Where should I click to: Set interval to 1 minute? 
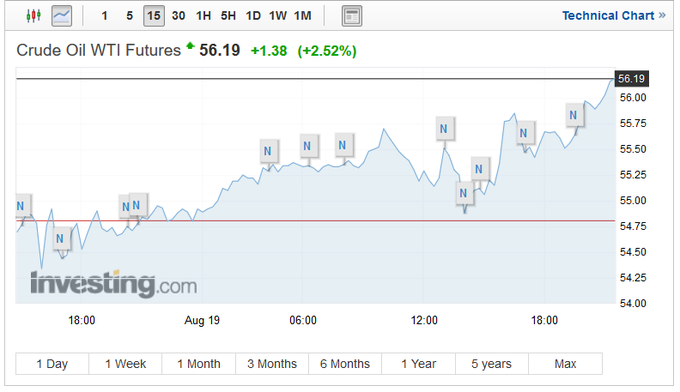coord(105,16)
